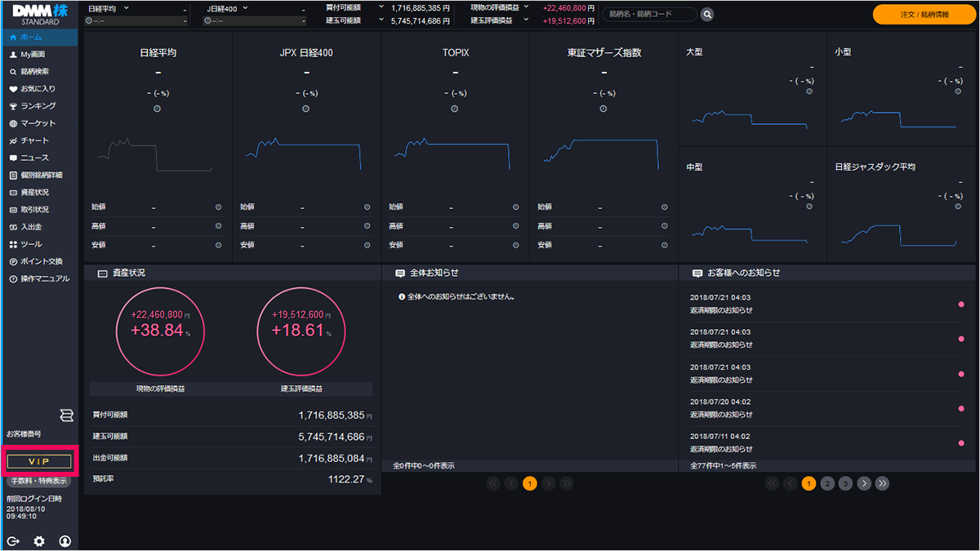
Task: Click the 銘柄名・銘柄コード search field
Action: [x=650, y=14]
